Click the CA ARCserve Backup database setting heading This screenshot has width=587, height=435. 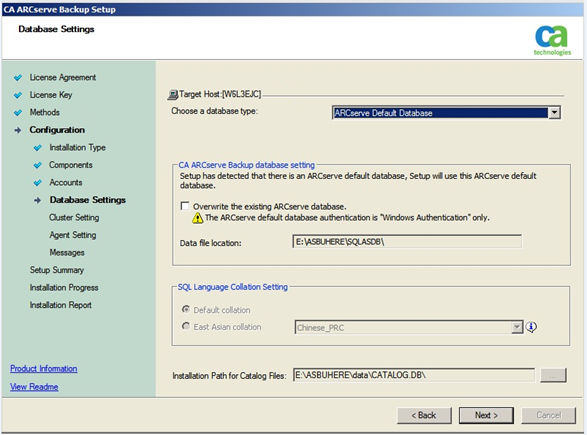[x=247, y=165]
